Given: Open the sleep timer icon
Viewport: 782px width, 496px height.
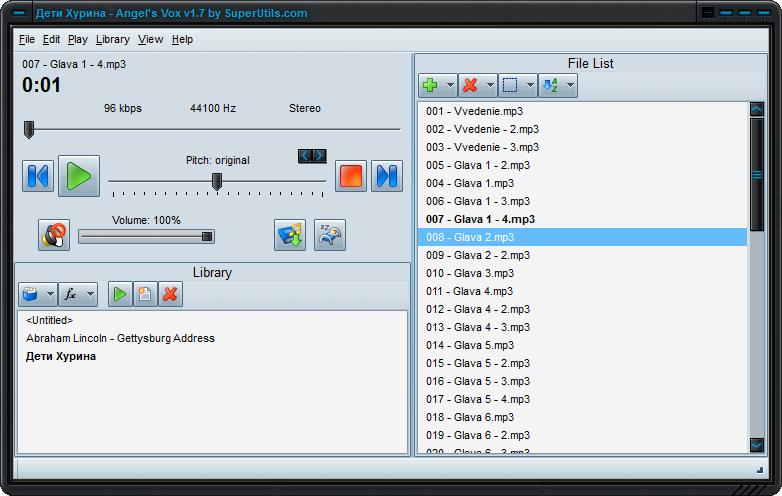Looking at the screenshot, I should click(330, 235).
